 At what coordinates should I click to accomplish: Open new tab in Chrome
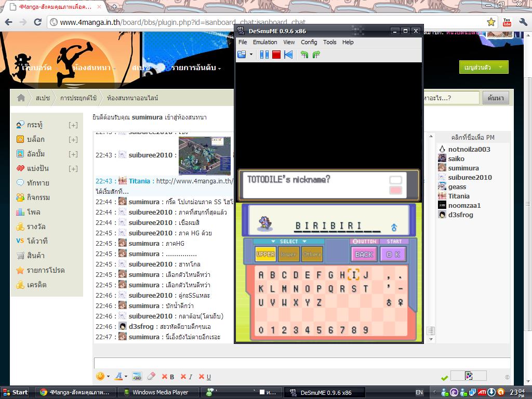coord(114,6)
